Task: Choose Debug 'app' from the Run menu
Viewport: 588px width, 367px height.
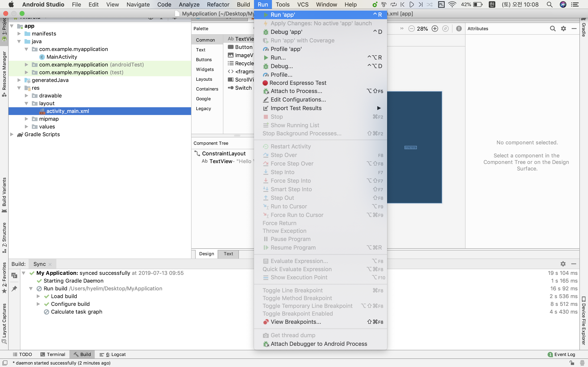Action: click(286, 32)
